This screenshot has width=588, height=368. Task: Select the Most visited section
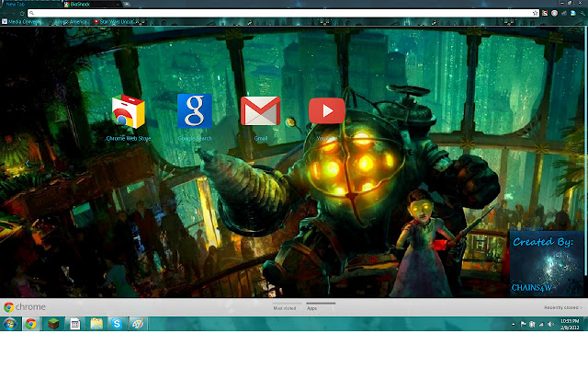tap(285, 308)
